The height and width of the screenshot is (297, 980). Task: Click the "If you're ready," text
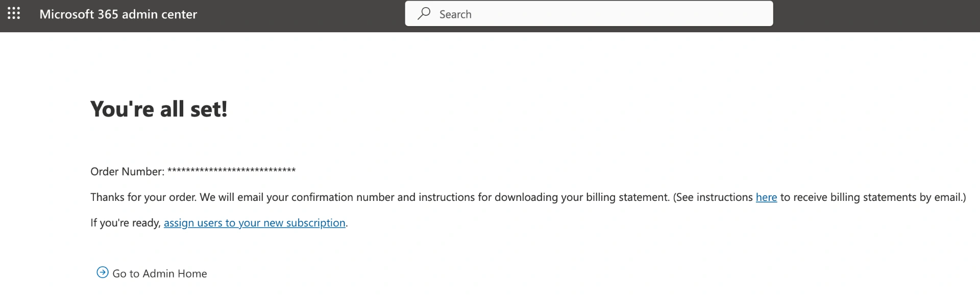coord(126,223)
